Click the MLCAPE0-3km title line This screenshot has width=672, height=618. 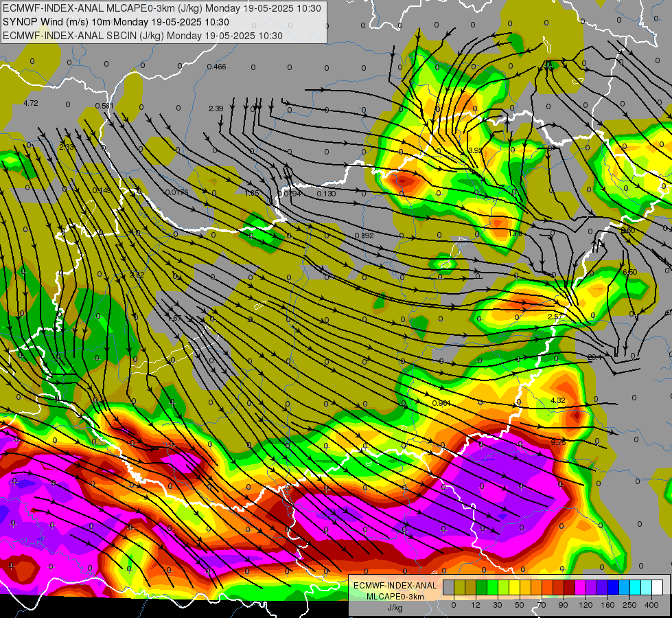pos(161,8)
